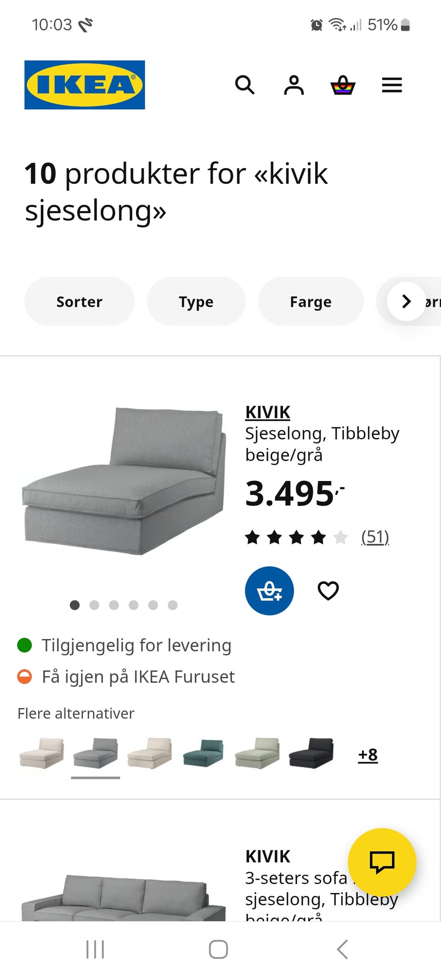Open the Type filter dropdown
This screenshot has height=980, width=441.
click(196, 301)
